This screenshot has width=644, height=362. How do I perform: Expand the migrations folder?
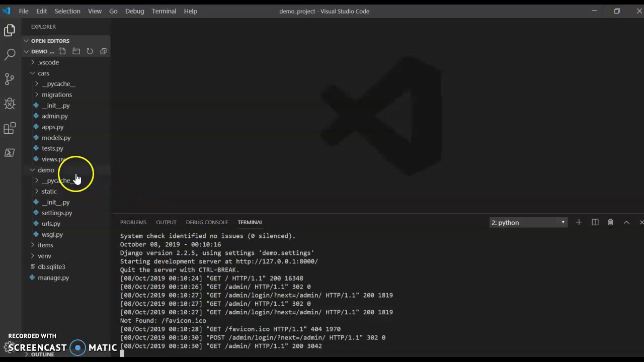pos(57,95)
